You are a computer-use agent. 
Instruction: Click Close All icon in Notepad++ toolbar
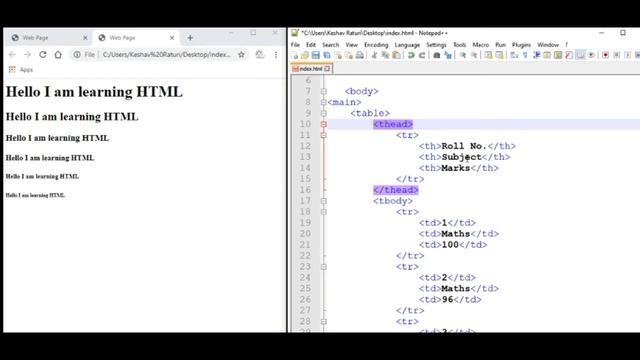[349, 55]
